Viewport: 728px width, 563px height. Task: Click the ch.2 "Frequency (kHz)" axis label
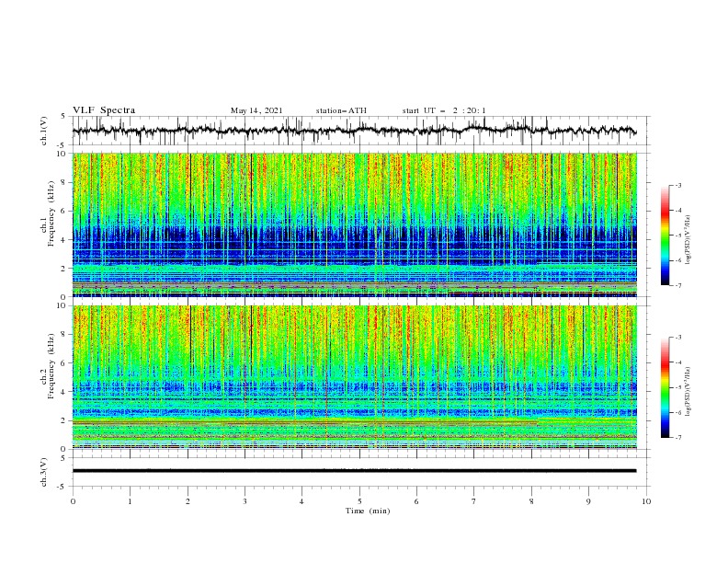coord(52,365)
